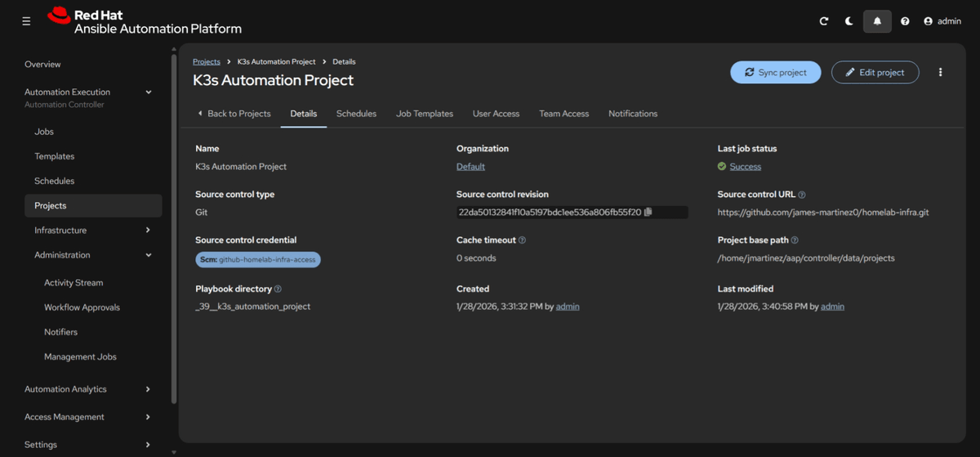The width and height of the screenshot is (980, 457).
Task: Click help icon beside Playbook directory
Action: pyautogui.click(x=278, y=289)
